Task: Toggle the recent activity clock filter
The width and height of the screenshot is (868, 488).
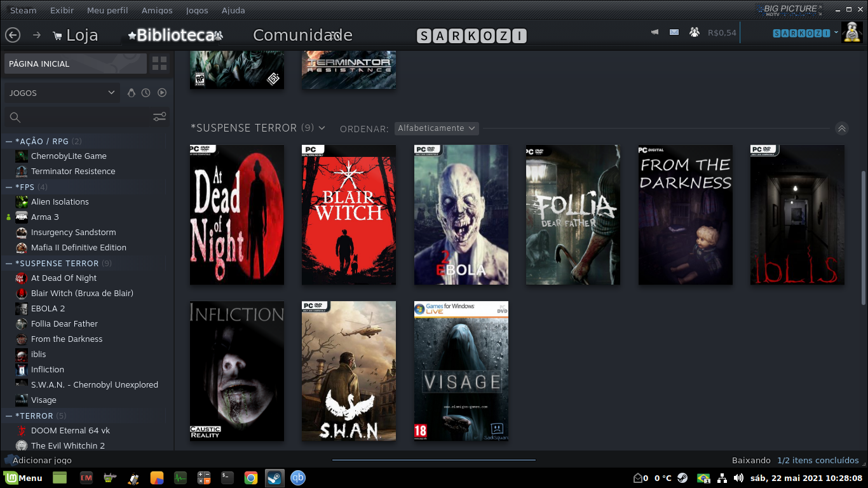Action: [146, 93]
